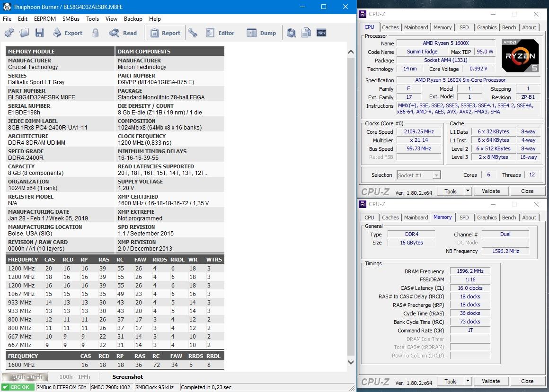
Task: Switch to Mainboard tab in upper CPU-Z window
Action: coord(416,27)
